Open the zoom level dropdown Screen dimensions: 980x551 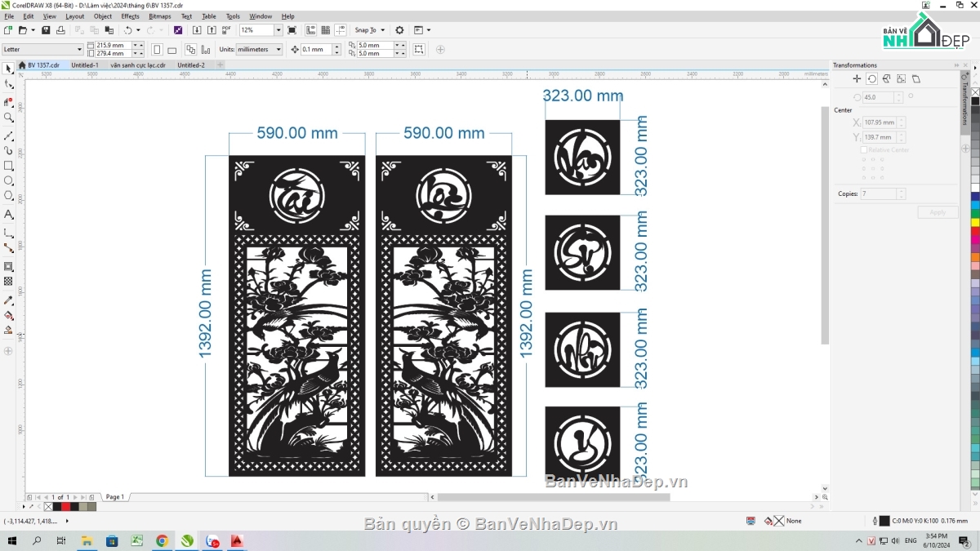click(x=278, y=30)
